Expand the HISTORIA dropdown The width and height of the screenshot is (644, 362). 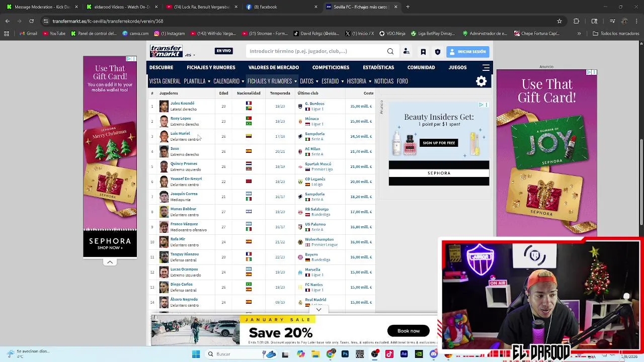(359, 81)
